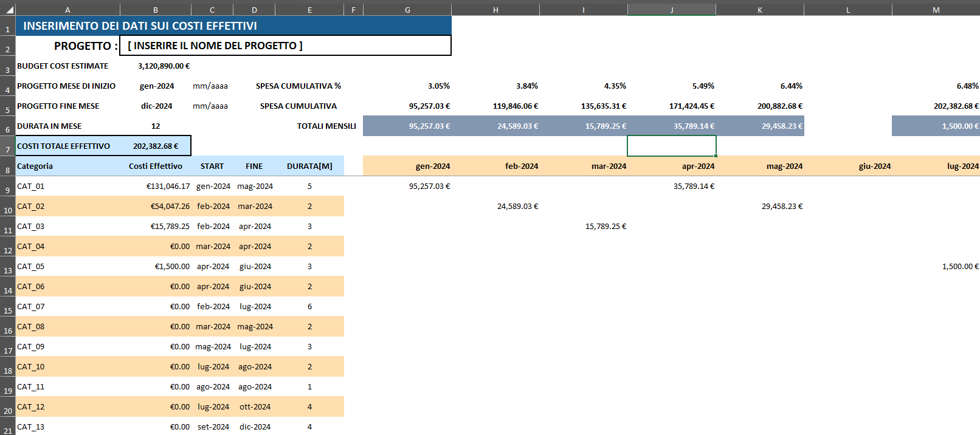980x435 pixels.
Task: Select column G header
Action: [407, 10]
